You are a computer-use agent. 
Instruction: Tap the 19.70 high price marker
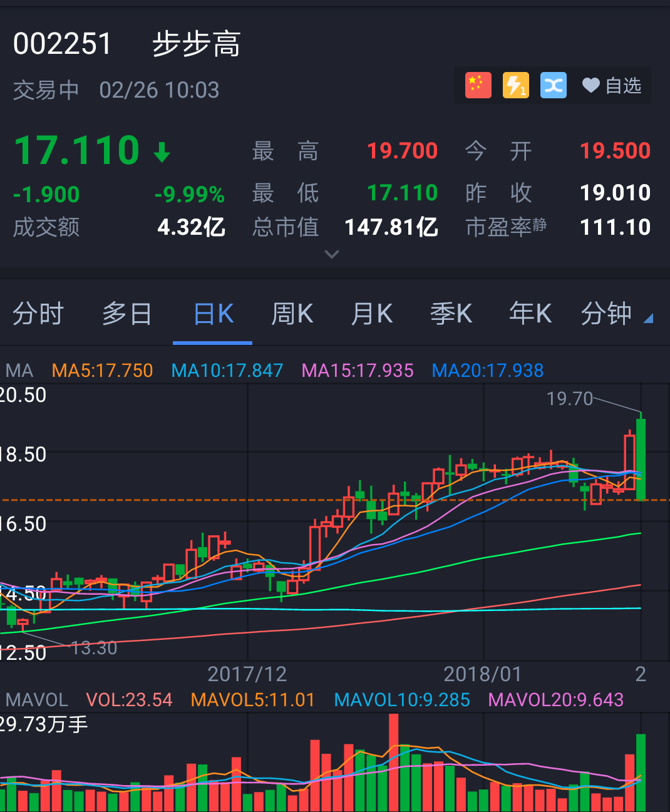point(569,398)
